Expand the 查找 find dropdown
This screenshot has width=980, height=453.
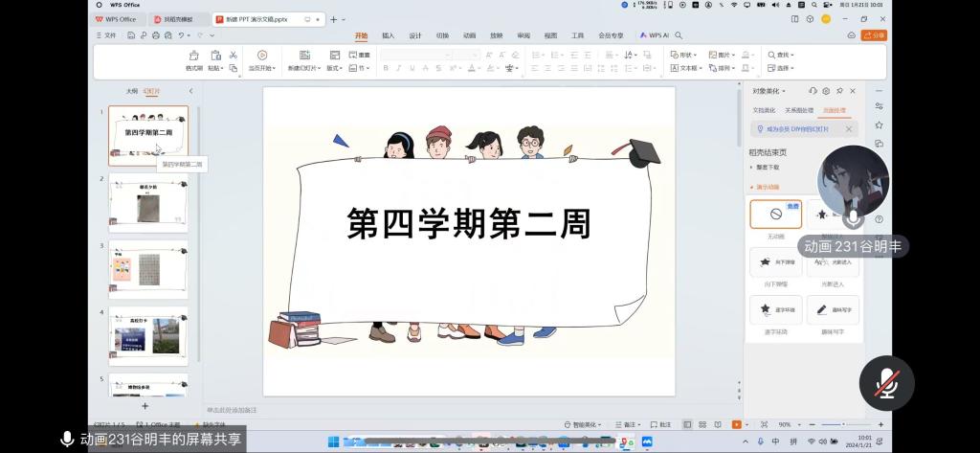(x=782, y=55)
